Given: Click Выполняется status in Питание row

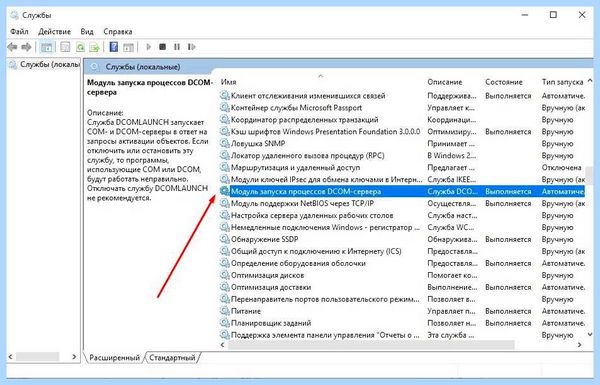Looking at the screenshot, I should pyautogui.click(x=508, y=311).
